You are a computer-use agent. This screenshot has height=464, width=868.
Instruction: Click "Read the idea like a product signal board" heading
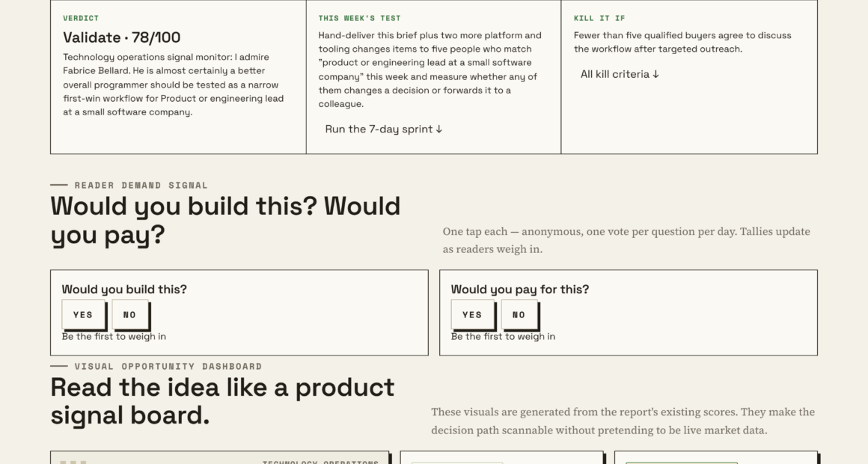222,401
